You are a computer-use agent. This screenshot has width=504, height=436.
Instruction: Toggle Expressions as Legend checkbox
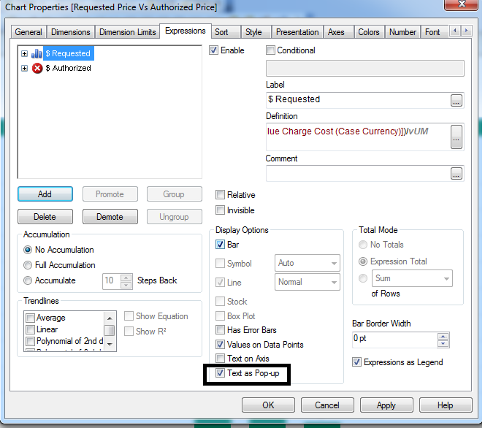coord(356,362)
